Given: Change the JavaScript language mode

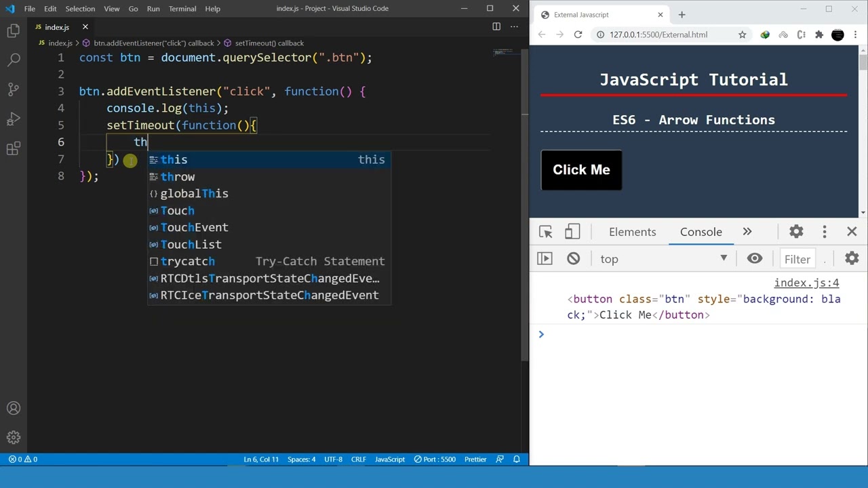Looking at the screenshot, I should coord(390,460).
